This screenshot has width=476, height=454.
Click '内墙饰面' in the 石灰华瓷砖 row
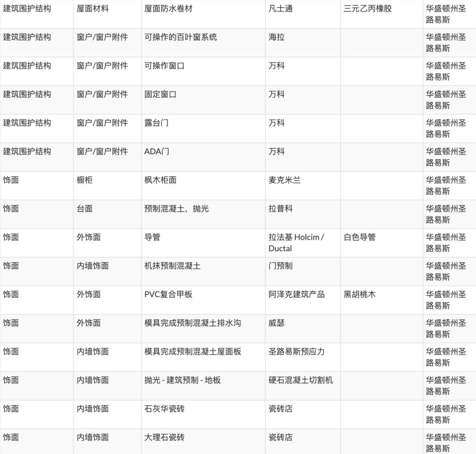(x=93, y=408)
